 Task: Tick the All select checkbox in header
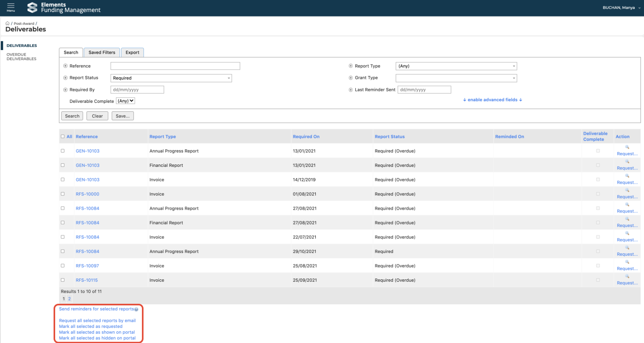(63, 136)
